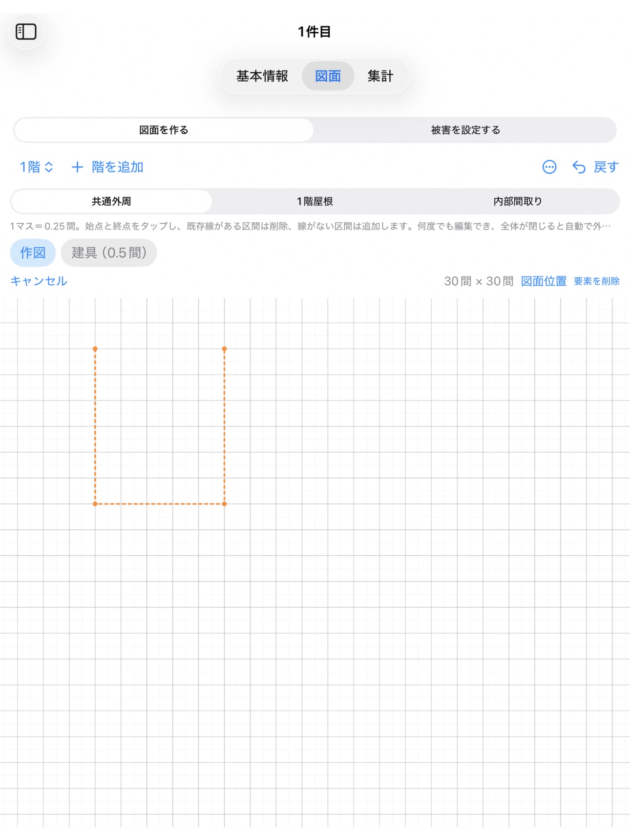Image resolution: width=630 pixels, height=840 pixels.
Task: Tap the bottom-left orange corner point
Action: click(95, 504)
